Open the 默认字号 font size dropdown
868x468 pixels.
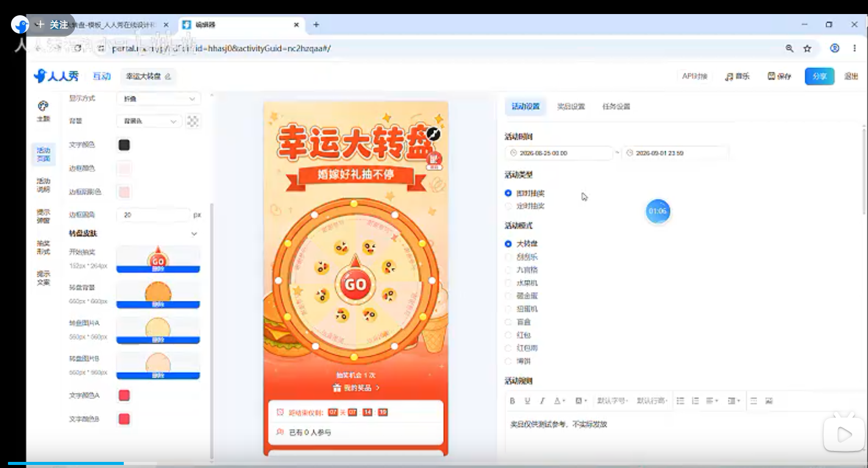pos(613,401)
